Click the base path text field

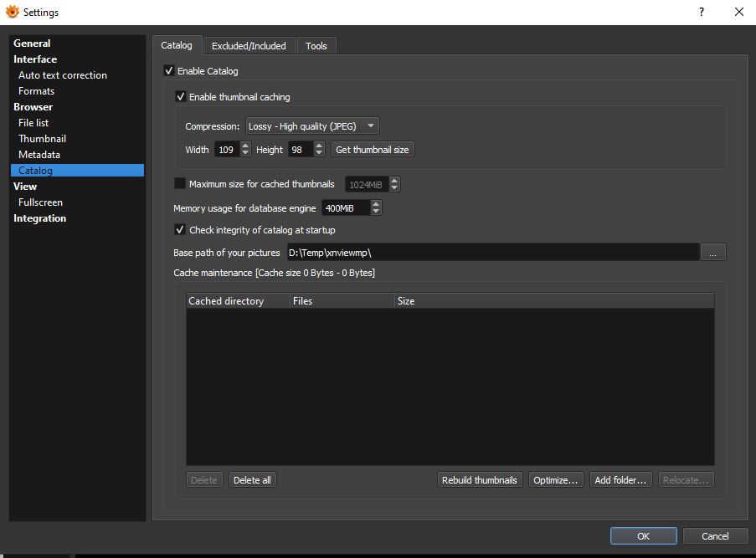click(492, 253)
